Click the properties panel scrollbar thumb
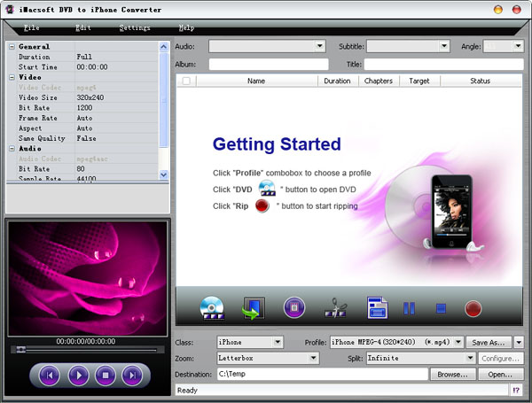 point(163,100)
